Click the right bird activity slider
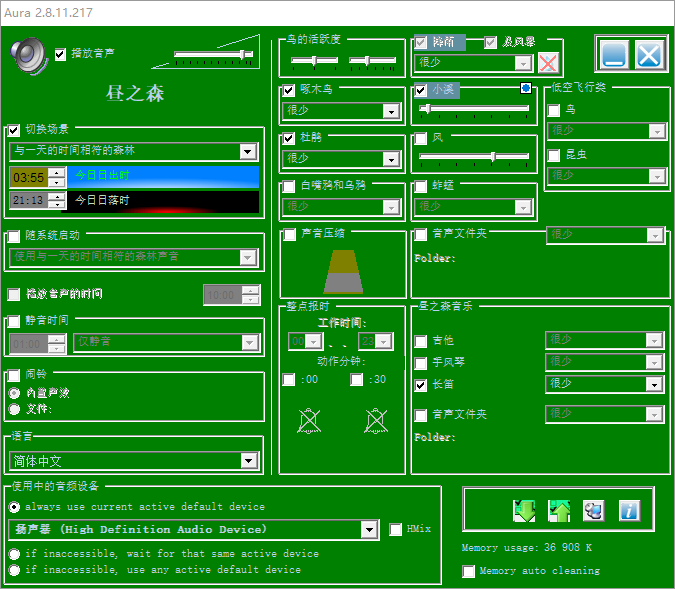This screenshot has width=675, height=589. [372, 61]
